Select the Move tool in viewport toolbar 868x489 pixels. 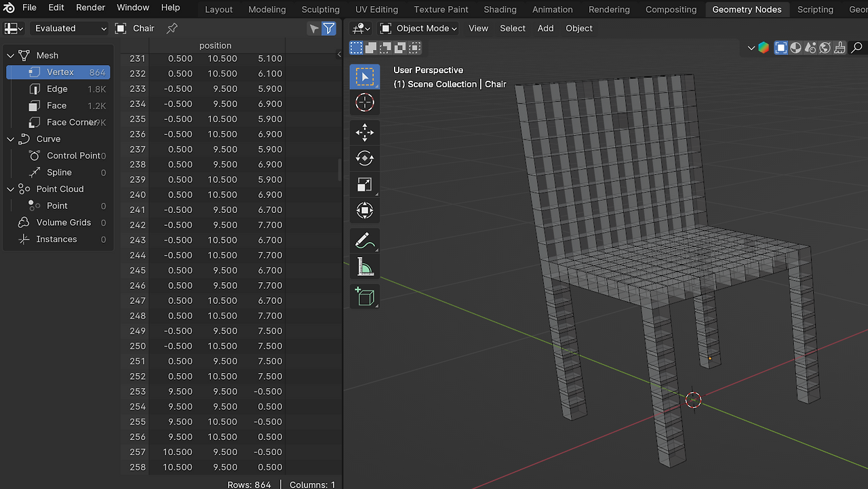tap(365, 132)
